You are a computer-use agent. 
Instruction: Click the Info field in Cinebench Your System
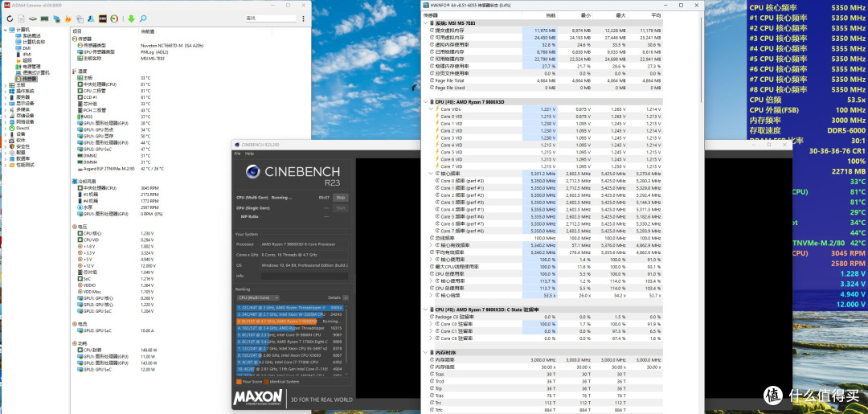[305, 276]
